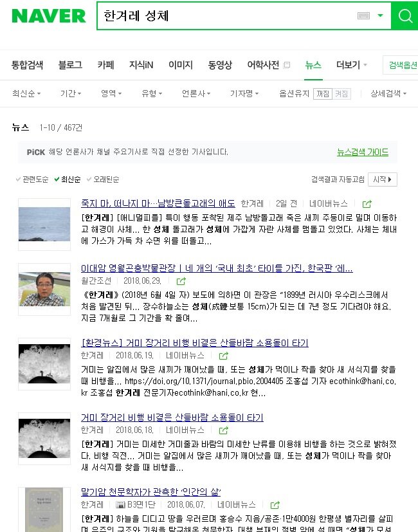Open share icon for 남방큰돌고래 article
Image resolution: width=418 pixels, height=532 pixels.
coord(367,204)
